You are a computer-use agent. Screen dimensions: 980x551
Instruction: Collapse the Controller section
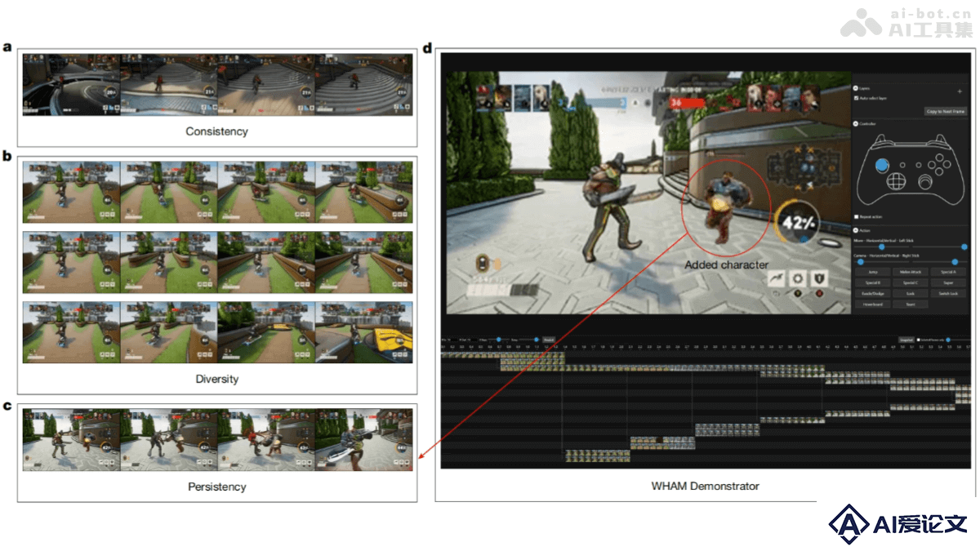[855, 123]
